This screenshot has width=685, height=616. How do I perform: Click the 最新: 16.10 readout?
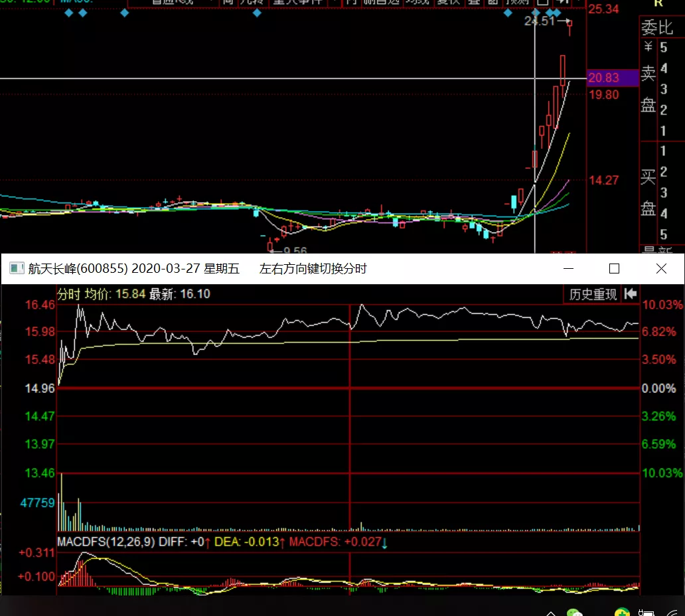180,294
